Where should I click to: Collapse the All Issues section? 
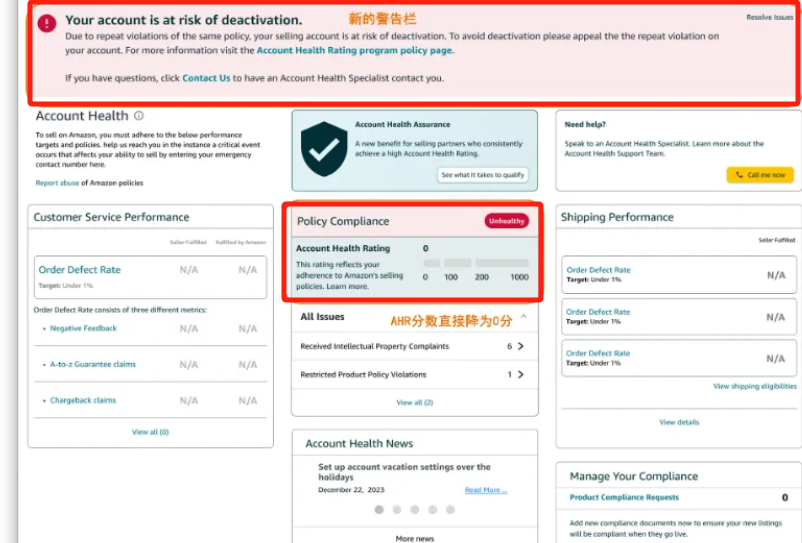[523, 316]
